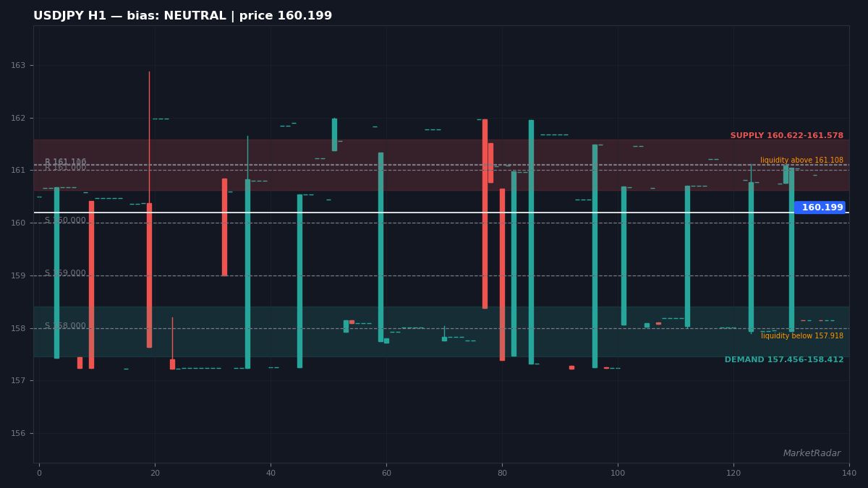The width and height of the screenshot is (868, 488).
Task: Select the 80 tick on the time axis
Action: (x=502, y=473)
